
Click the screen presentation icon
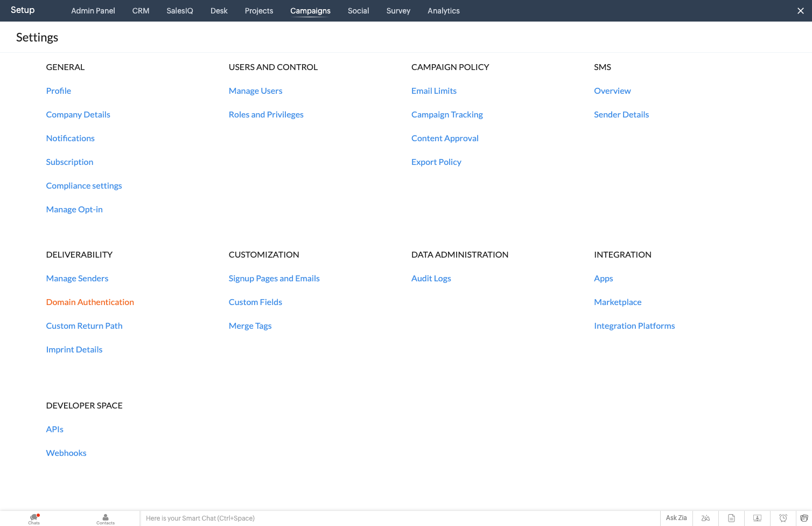point(757,518)
